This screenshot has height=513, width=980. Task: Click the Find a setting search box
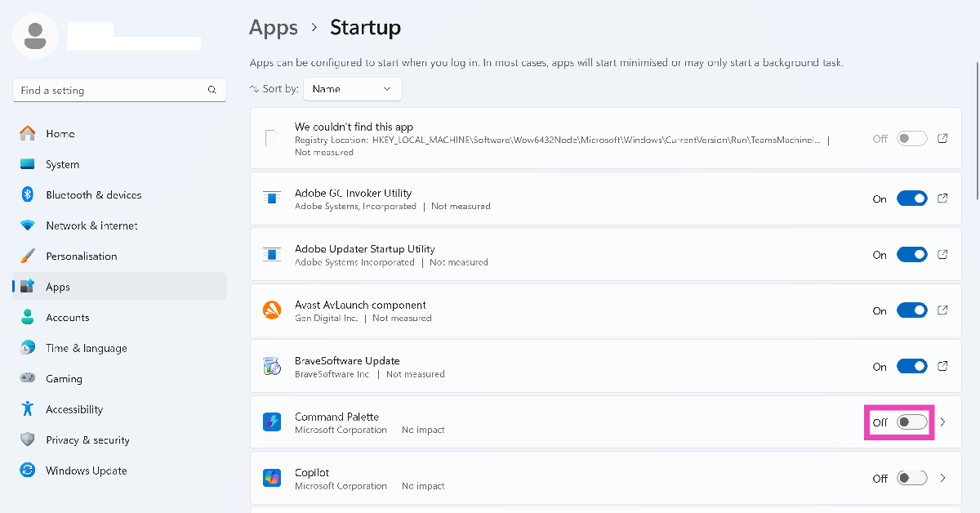pyautogui.click(x=110, y=91)
